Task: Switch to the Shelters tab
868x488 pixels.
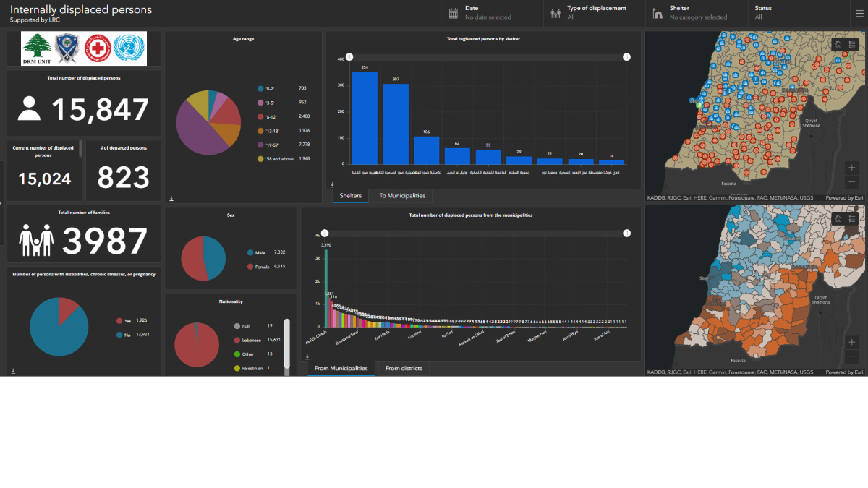Action: [351, 196]
